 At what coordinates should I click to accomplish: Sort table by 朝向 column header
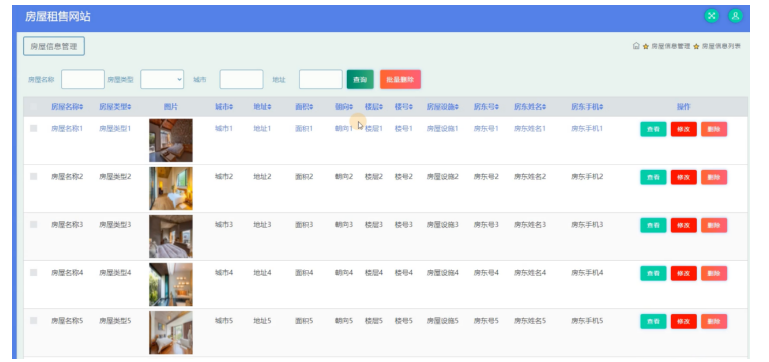[x=344, y=106]
